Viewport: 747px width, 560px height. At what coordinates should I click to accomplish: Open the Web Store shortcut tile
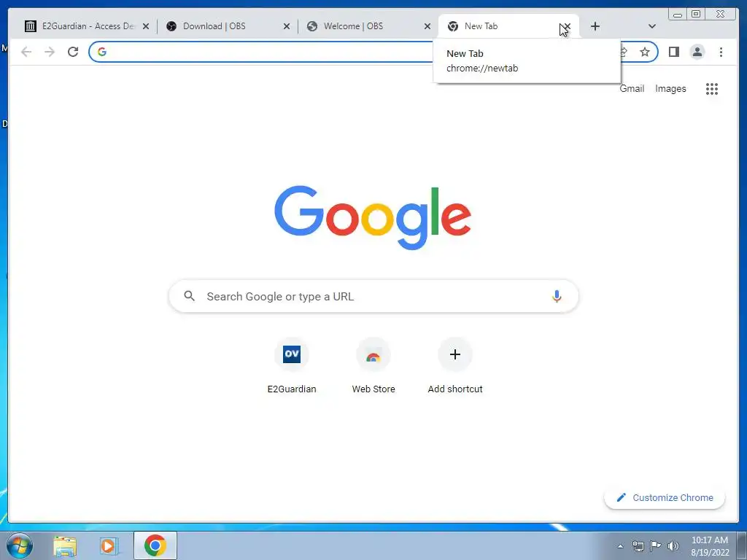click(x=373, y=366)
